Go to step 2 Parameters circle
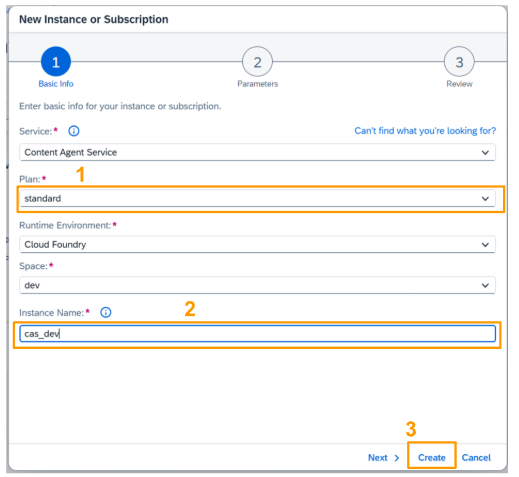Screen dimensions: 519x477 coord(257,62)
